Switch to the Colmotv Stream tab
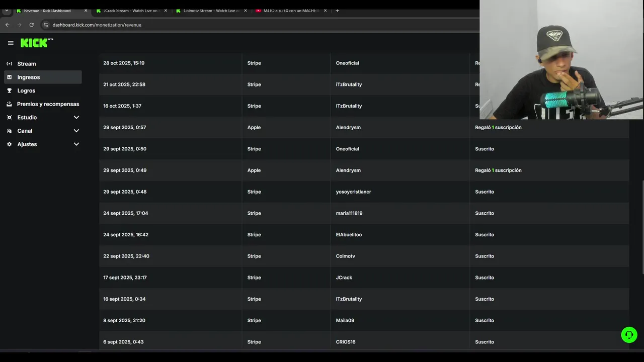The image size is (644, 362). [211, 11]
